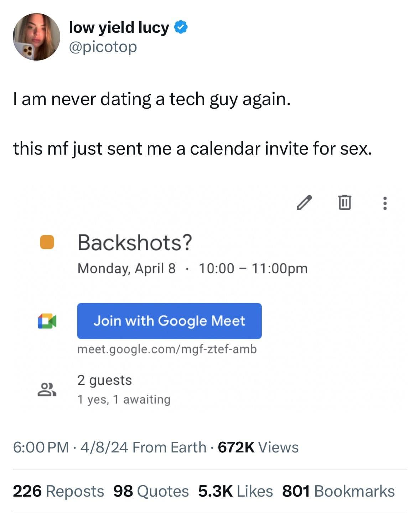
Task: Click the Monday, April 8 event time row
Action: pyautogui.click(x=192, y=268)
